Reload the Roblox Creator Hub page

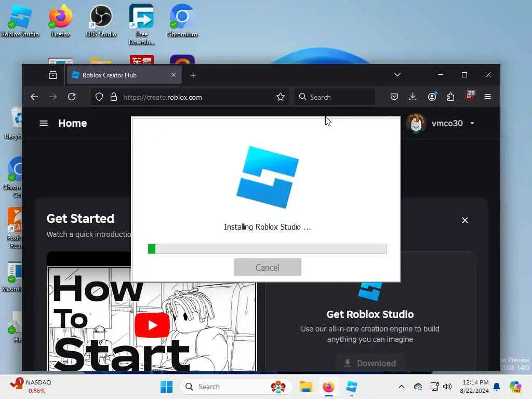click(72, 97)
